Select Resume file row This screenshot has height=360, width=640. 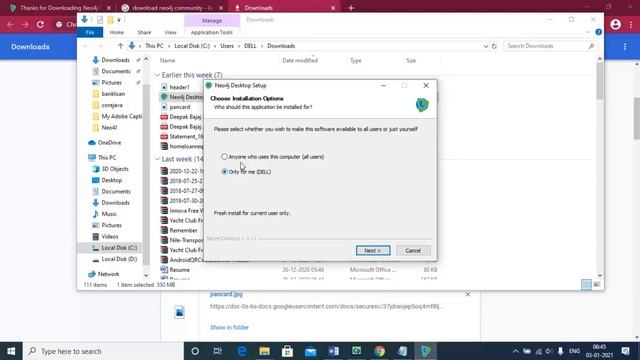(x=179, y=270)
